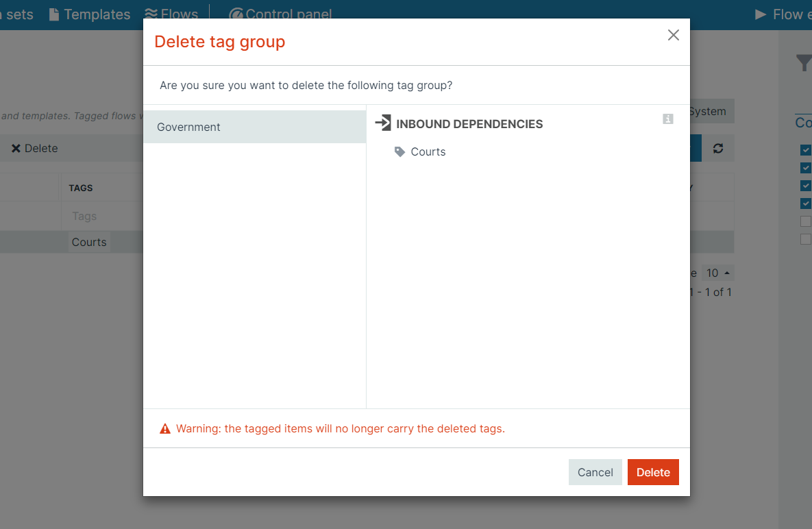The height and width of the screenshot is (529, 812).
Task: Click the Control panel gauge icon
Action: (x=236, y=14)
